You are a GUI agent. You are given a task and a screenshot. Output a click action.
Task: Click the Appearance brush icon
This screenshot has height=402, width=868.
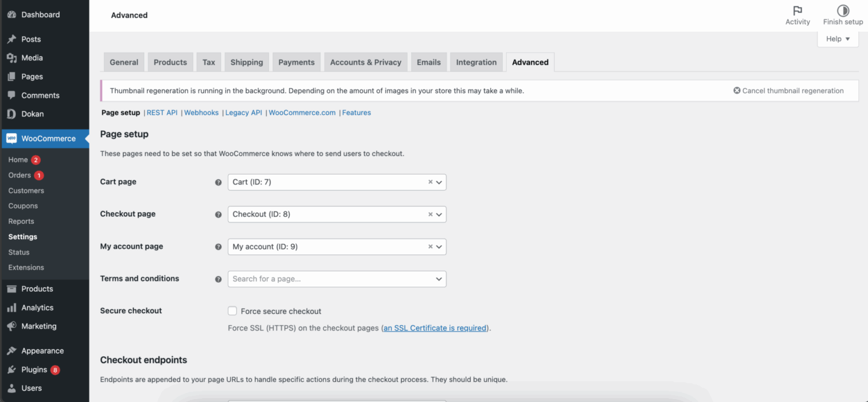(11, 351)
